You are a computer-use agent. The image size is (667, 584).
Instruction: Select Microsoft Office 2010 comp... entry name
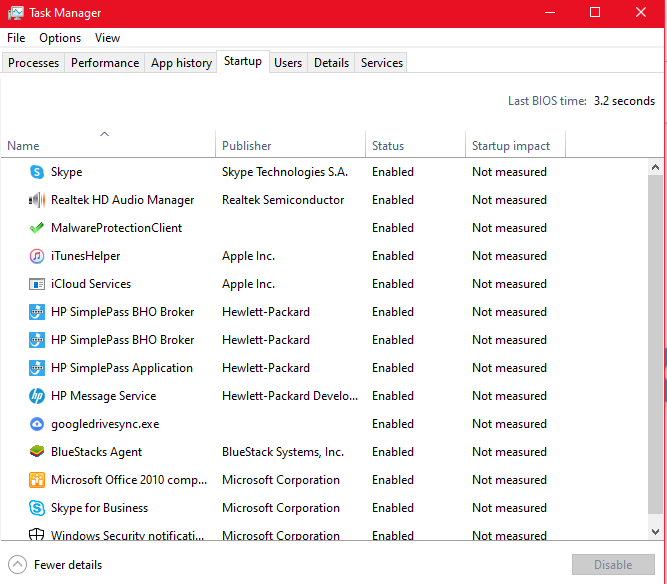point(129,480)
